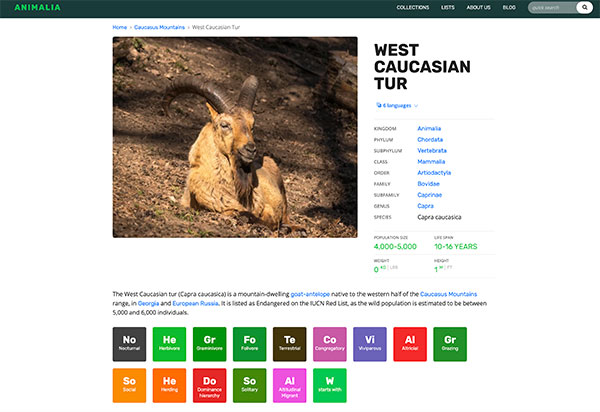Click the Dominance hierarchy tile
600x412 pixels.
[x=209, y=385]
